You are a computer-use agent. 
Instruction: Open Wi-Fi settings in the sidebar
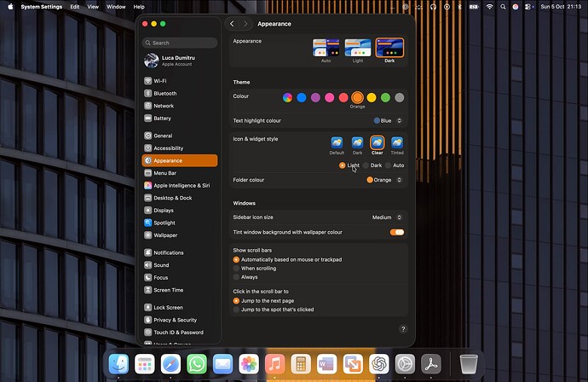[x=159, y=81]
